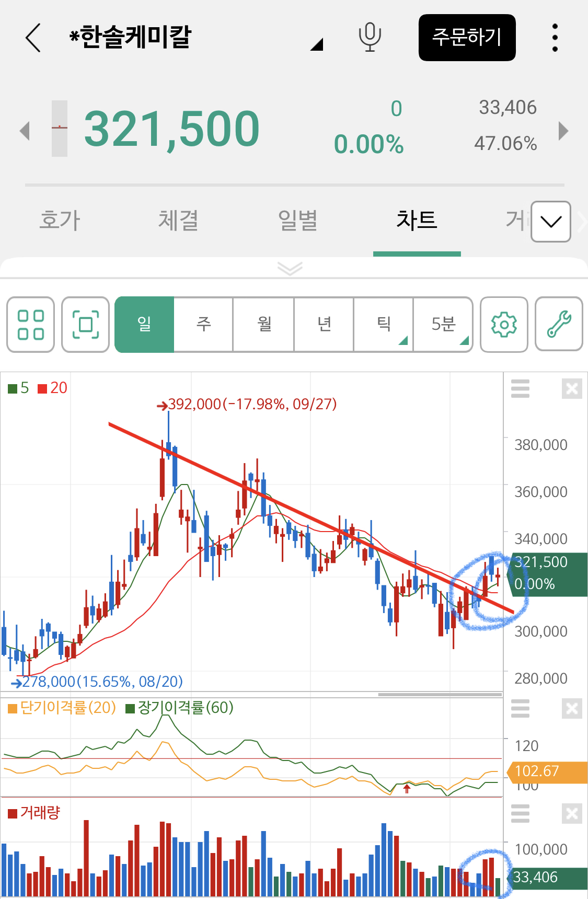Click the green 5-day moving average legend
This screenshot has width=588, height=899.
[x=19, y=388]
